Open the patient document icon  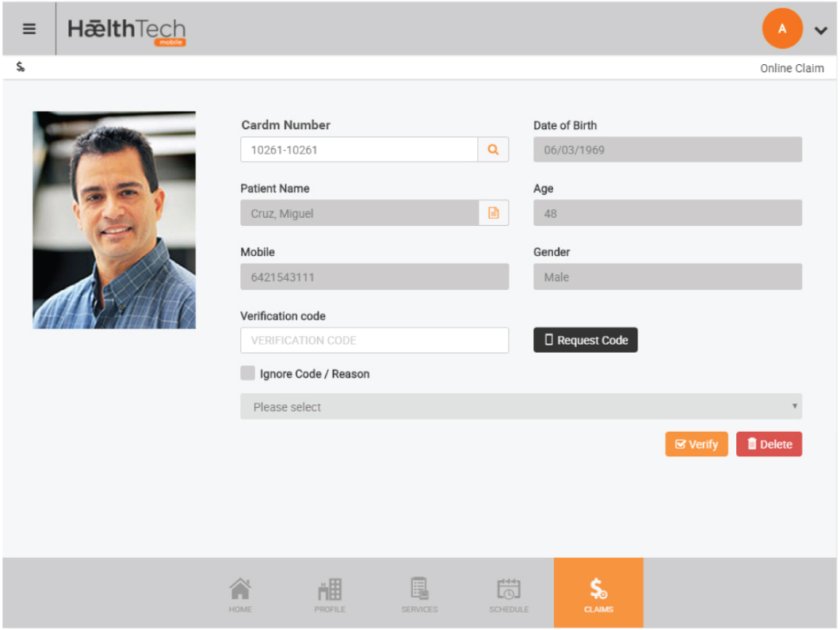(x=493, y=212)
